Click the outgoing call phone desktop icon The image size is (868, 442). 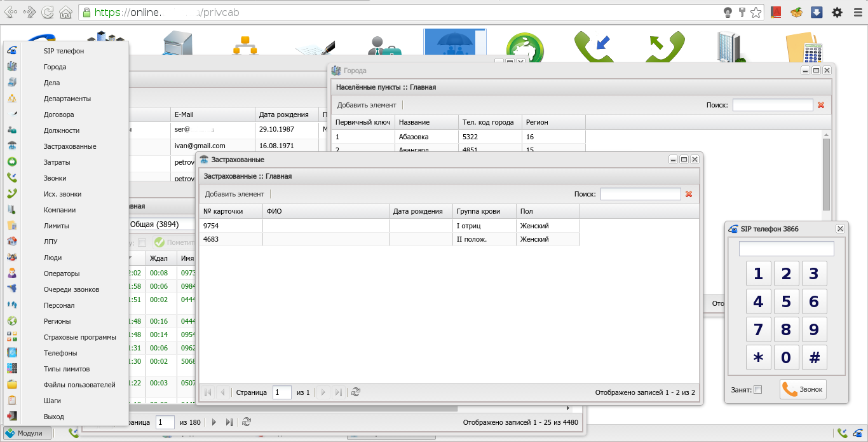click(663, 46)
